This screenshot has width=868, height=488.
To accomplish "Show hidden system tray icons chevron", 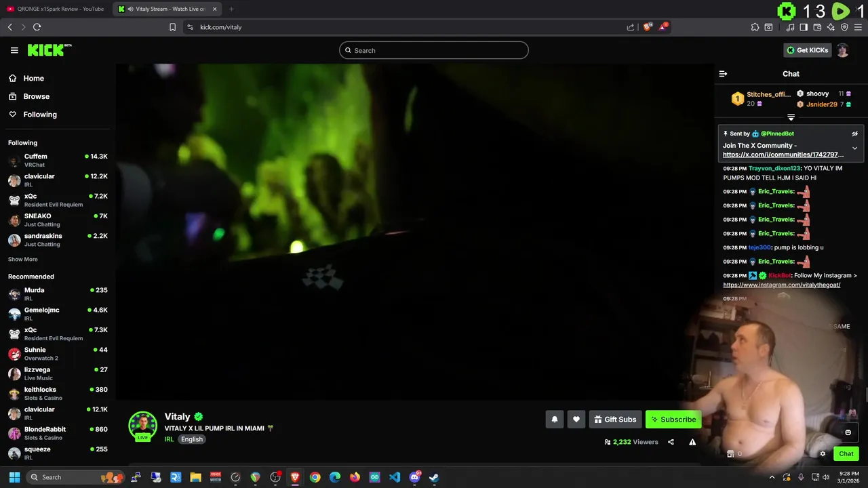I will coord(772,477).
